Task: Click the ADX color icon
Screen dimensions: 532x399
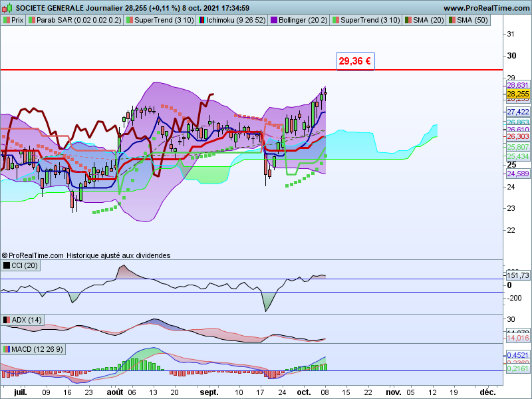Action: (7, 320)
